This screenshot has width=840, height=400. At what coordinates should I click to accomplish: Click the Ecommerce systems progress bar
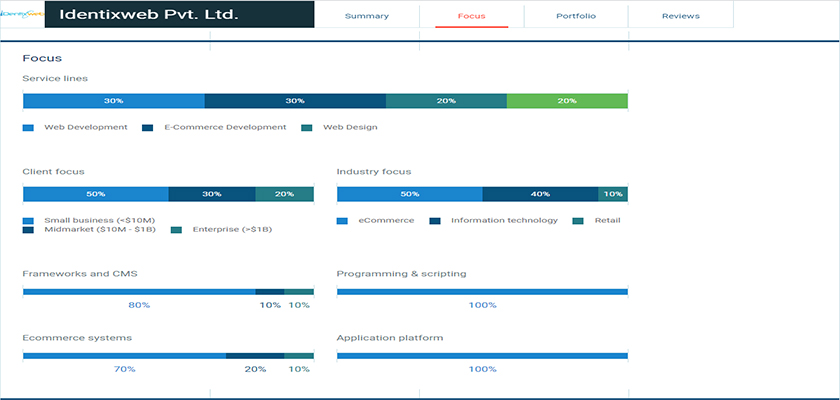(168, 356)
